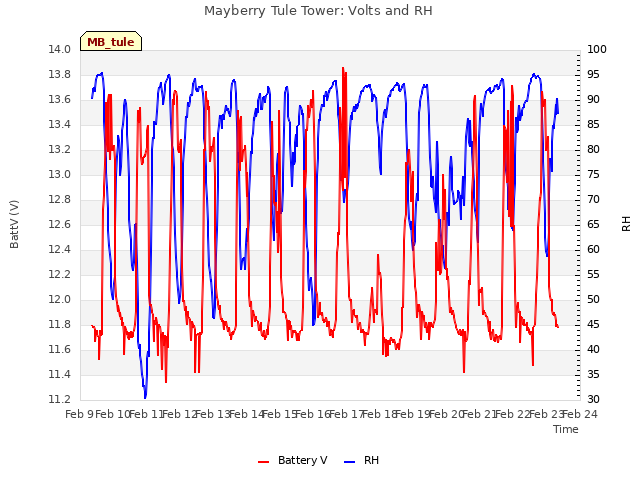This screenshot has height=480, width=640.
Task: Click the Time axis label
Action: [x=566, y=429]
